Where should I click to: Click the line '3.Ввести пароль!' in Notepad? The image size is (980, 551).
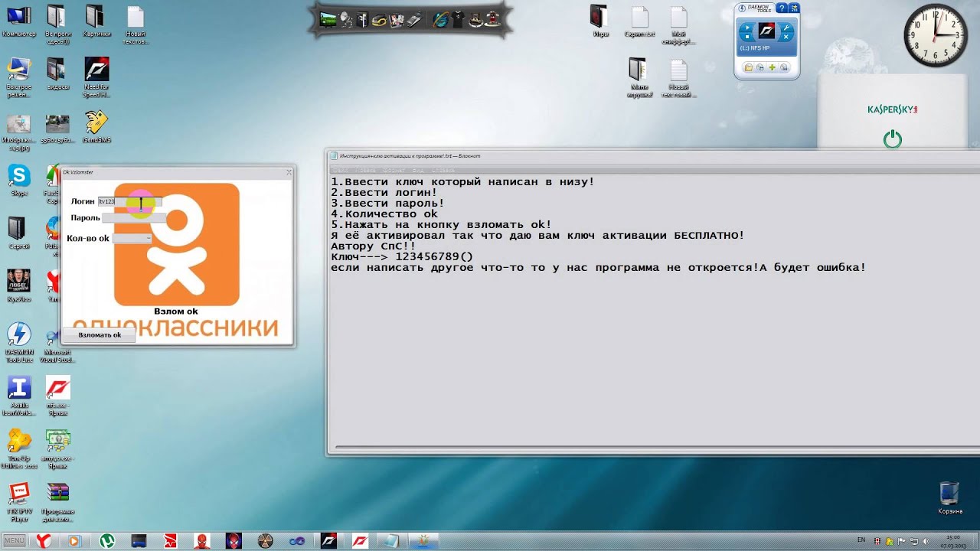[387, 203]
